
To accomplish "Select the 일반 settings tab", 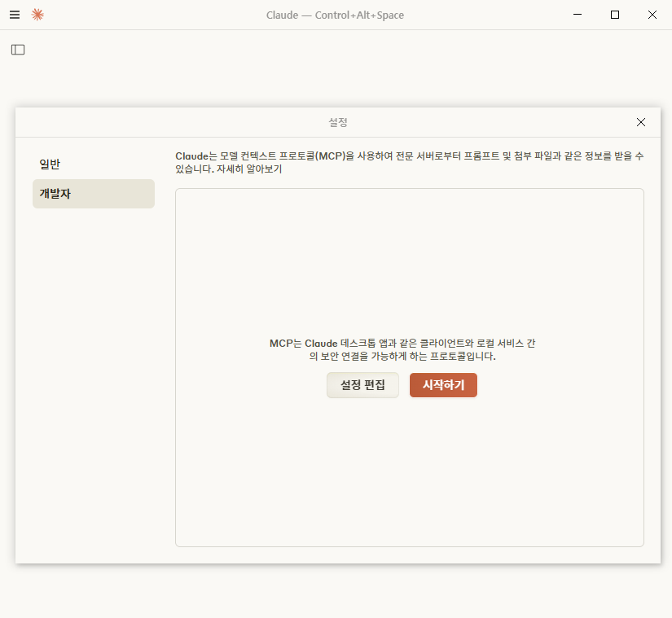I will 94,164.
